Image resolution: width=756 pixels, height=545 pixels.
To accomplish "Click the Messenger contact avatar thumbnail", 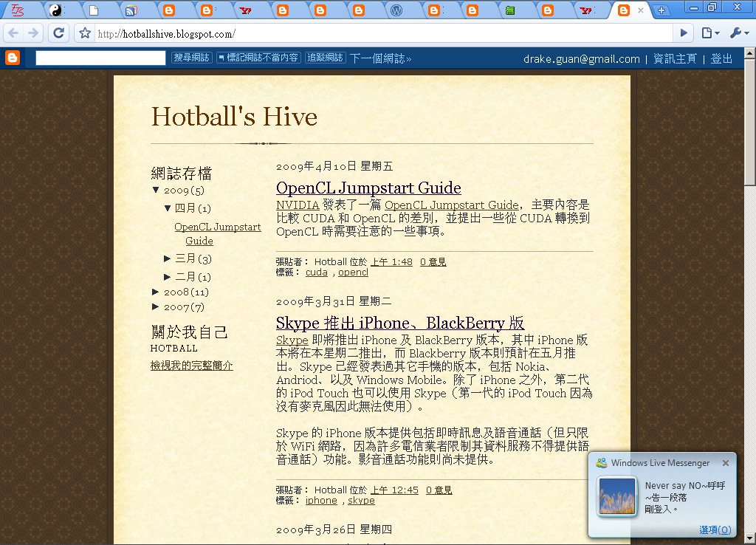I will [616, 497].
